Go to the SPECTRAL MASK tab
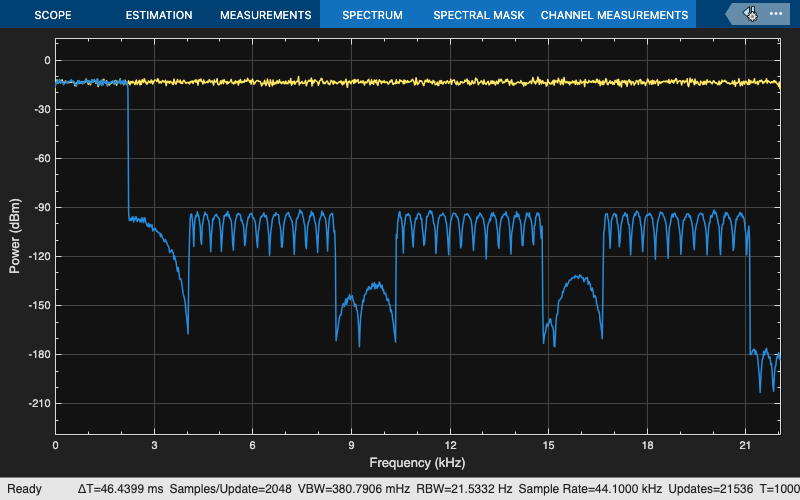This screenshot has height=500, width=800. 479,15
